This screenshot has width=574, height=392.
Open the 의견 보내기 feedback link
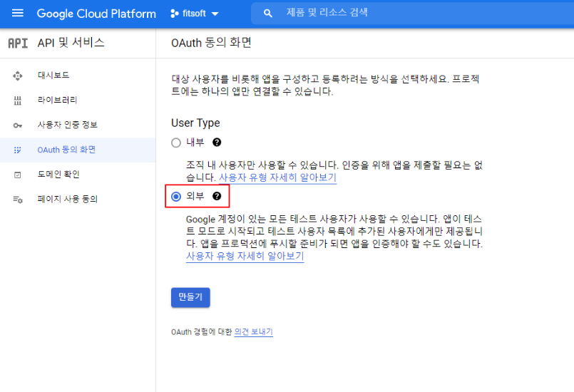253,332
